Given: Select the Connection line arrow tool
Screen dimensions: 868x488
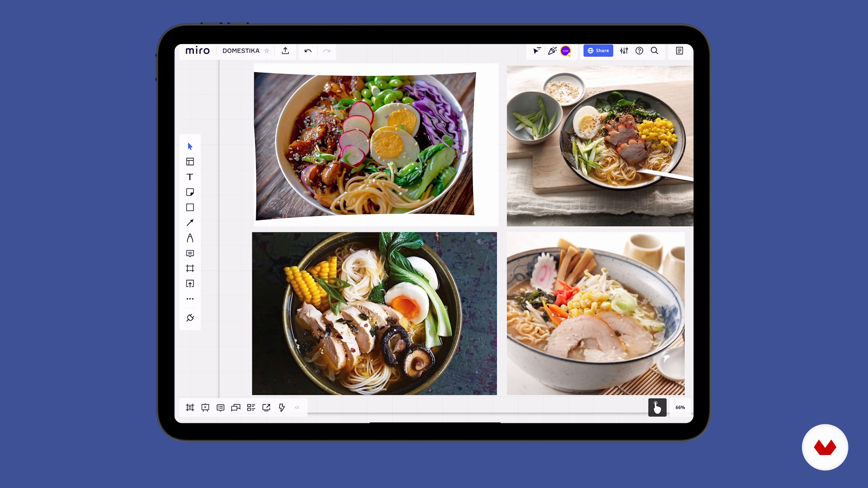Looking at the screenshot, I should coord(190,223).
